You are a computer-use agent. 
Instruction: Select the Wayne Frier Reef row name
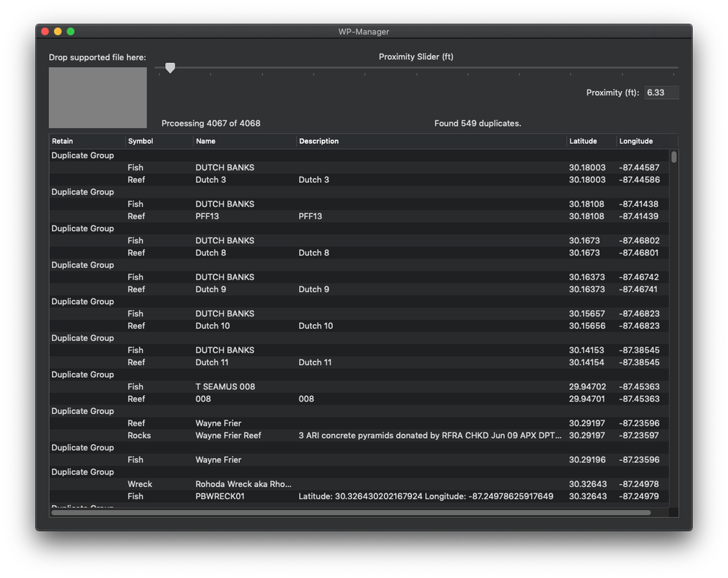click(x=228, y=436)
